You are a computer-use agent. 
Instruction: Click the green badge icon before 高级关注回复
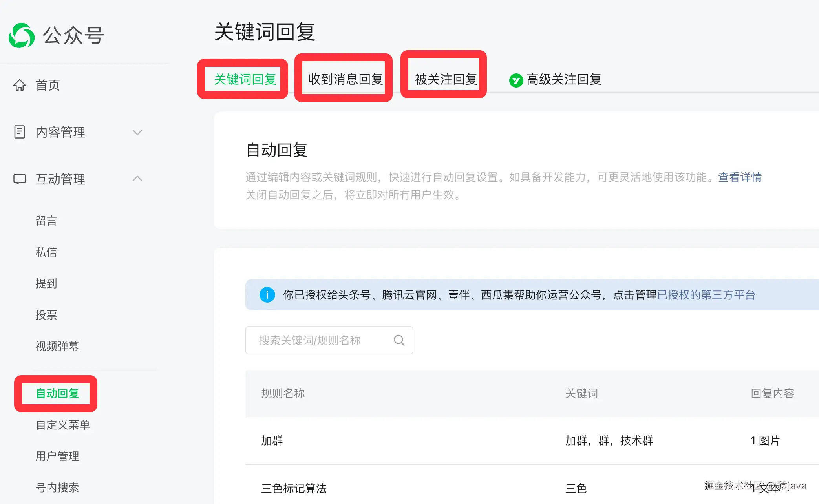pos(516,80)
